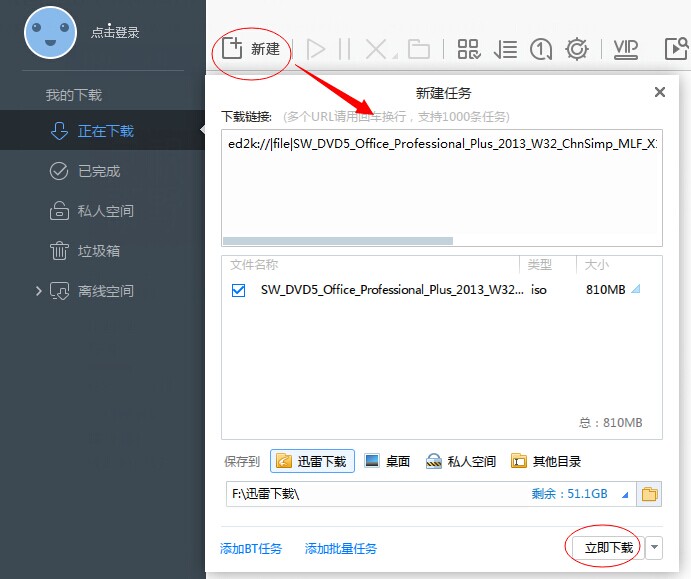Click the New task (新建) toolbar button
691x579 pixels.
tap(251, 48)
